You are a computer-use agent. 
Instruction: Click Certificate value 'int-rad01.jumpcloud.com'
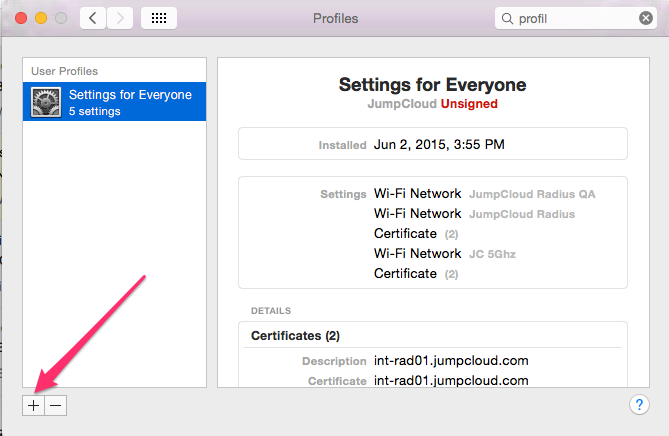click(451, 380)
